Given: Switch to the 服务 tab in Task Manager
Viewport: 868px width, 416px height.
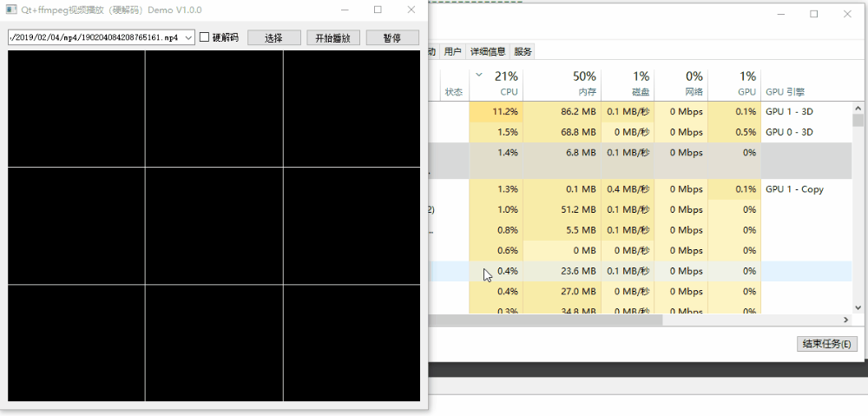Looking at the screenshot, I should 523,51.
